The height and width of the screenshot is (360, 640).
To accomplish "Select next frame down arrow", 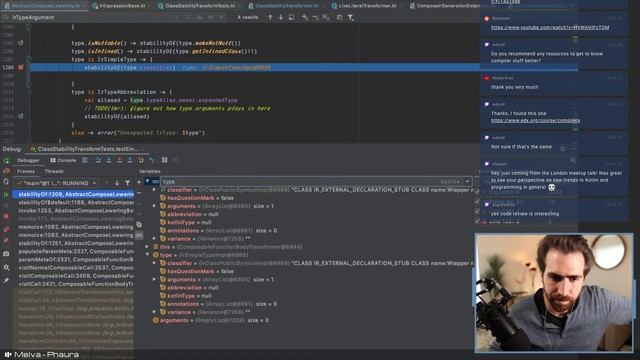I will click(117, 183).
